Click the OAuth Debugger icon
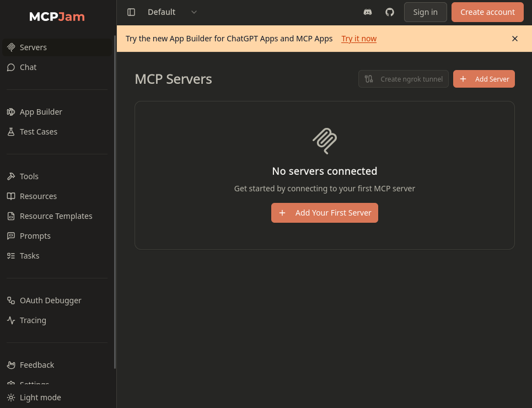The width and height of the screenshot is (532, 408). [11, 300]
